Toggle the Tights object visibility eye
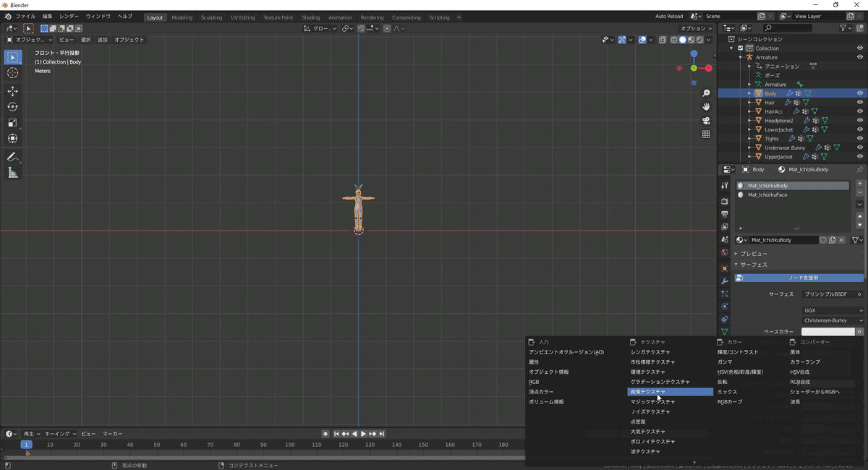This screenshot has height=470, width=868. coord(860,138)
